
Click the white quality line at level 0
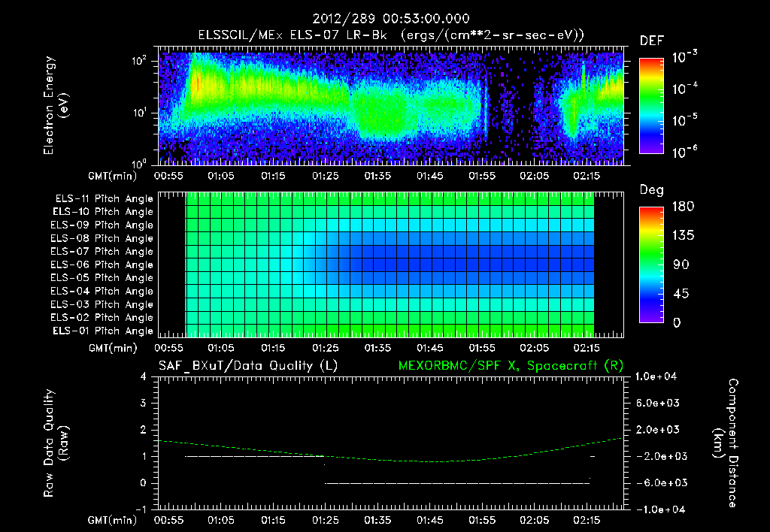(457, 483)
